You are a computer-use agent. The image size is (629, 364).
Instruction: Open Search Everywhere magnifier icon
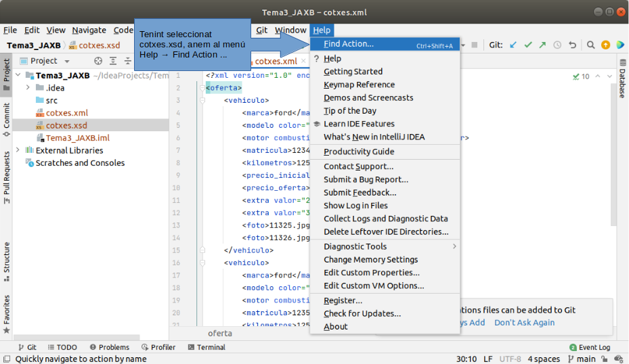coord(590,45)
